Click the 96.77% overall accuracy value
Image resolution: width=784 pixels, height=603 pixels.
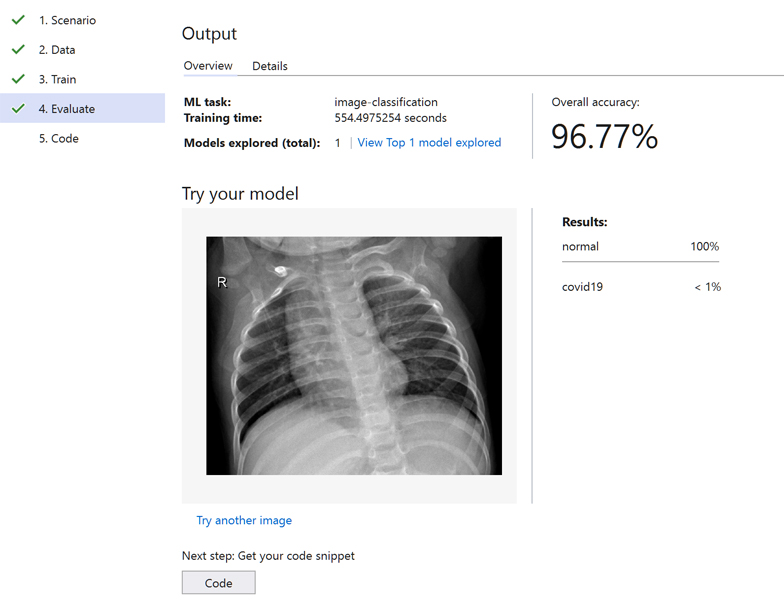(x=604, y=137)
